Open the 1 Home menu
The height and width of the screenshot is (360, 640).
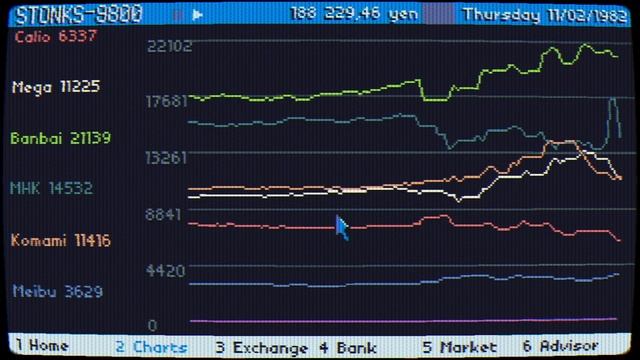tap(42, 346)
